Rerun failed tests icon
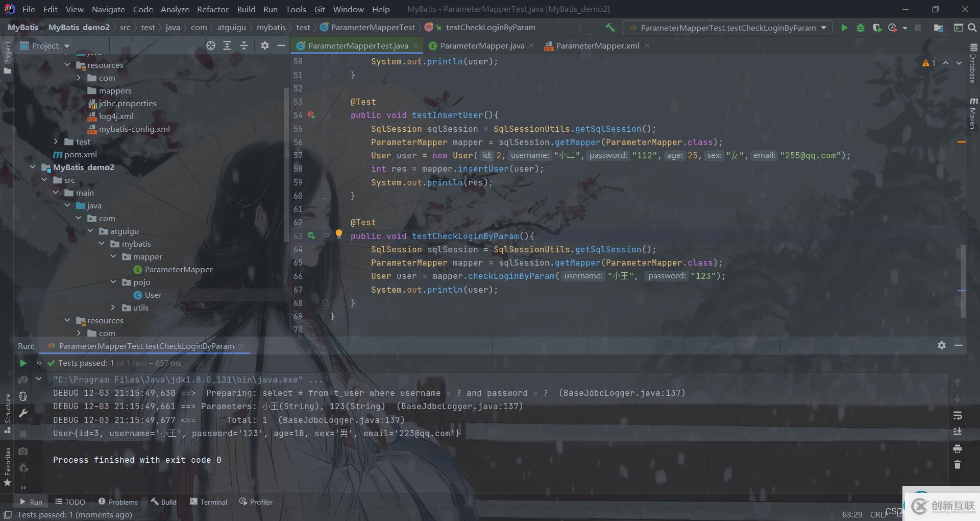The width and height of the screenshot is (980, 521). 23,380
